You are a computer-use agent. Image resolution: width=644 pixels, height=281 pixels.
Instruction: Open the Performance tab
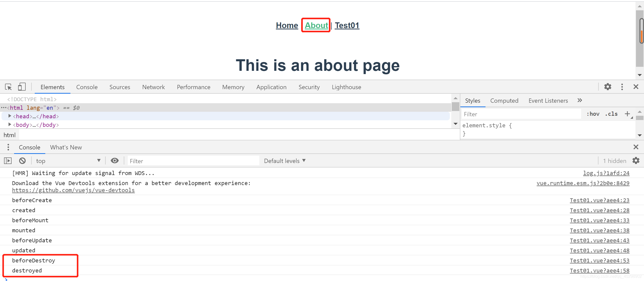193,87
